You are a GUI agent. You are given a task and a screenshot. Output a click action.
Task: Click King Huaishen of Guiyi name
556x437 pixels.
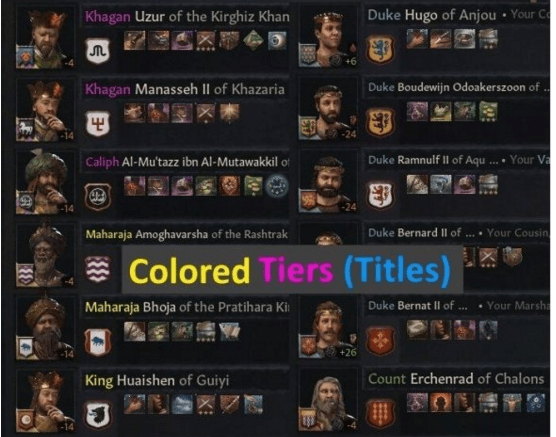[157, 381]
